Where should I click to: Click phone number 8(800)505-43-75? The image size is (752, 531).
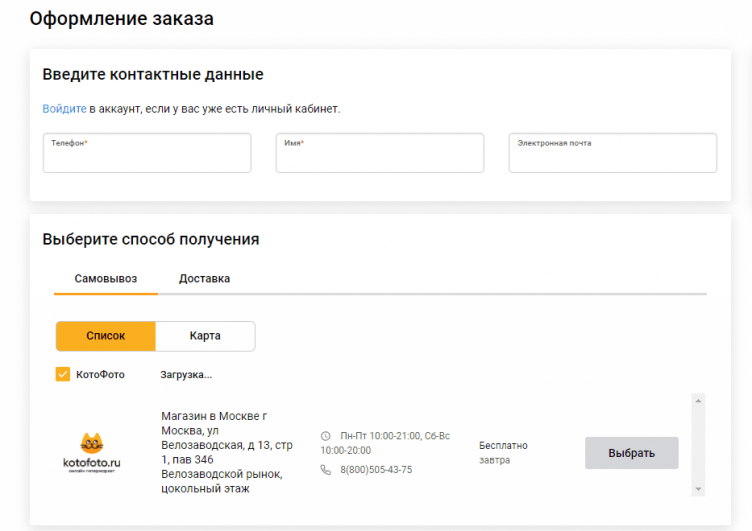click(x=376, y=470)
